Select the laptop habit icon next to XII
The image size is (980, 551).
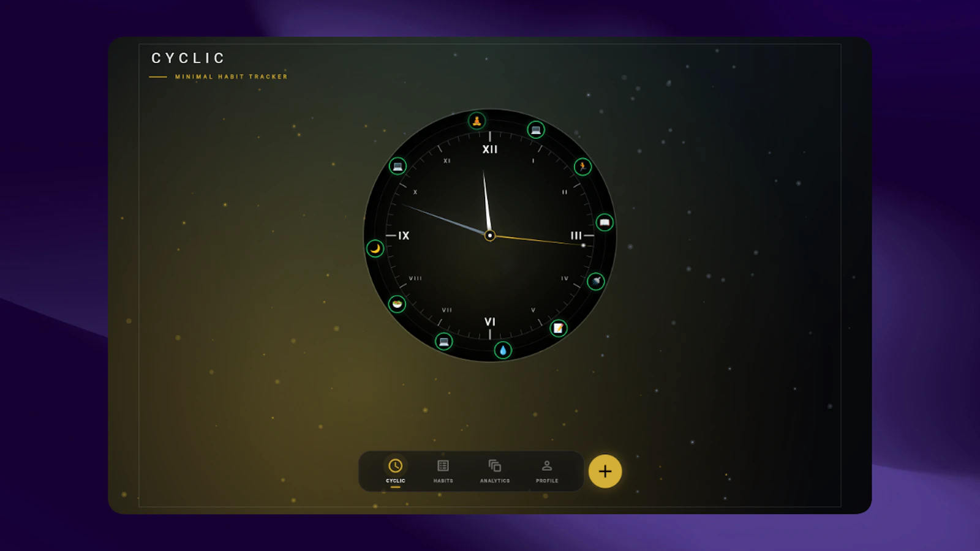(x=536, y=130)
